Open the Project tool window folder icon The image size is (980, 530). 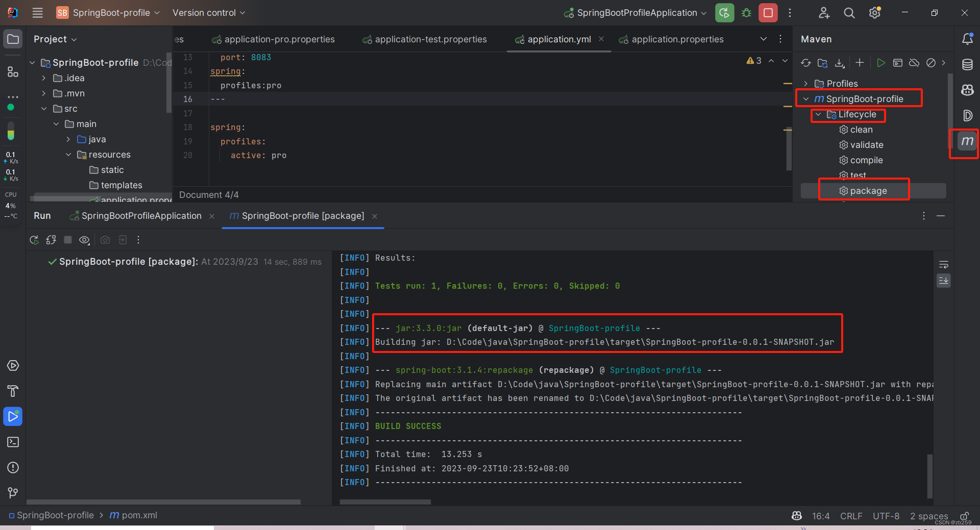[13, 39]
